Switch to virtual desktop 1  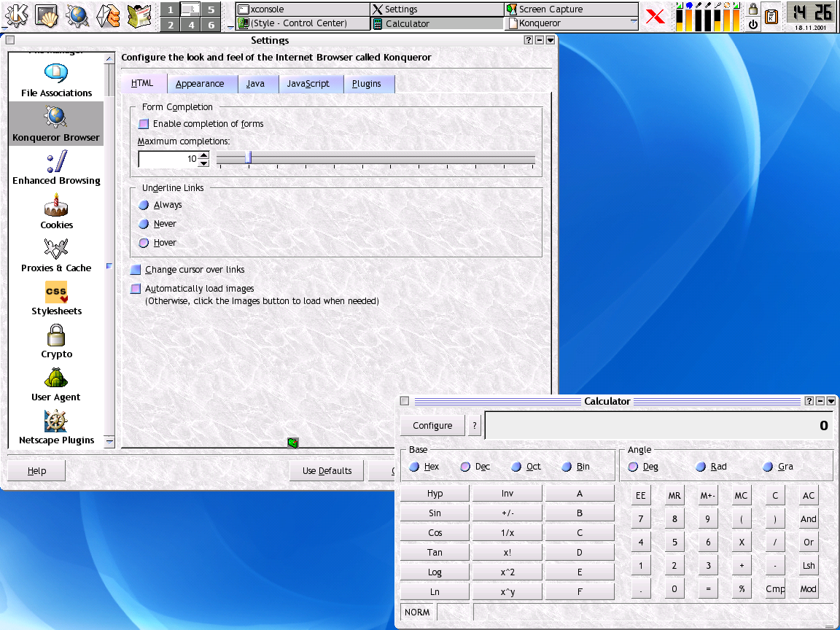pos(171,9)
